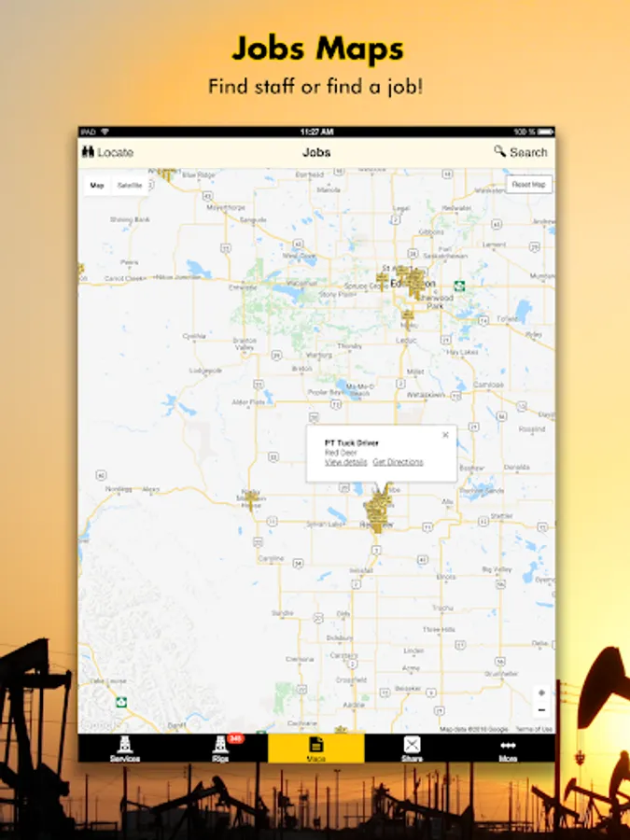This screenshot has width=630, height=840.
Task: Open the View details link
Action: coord(346,462)
